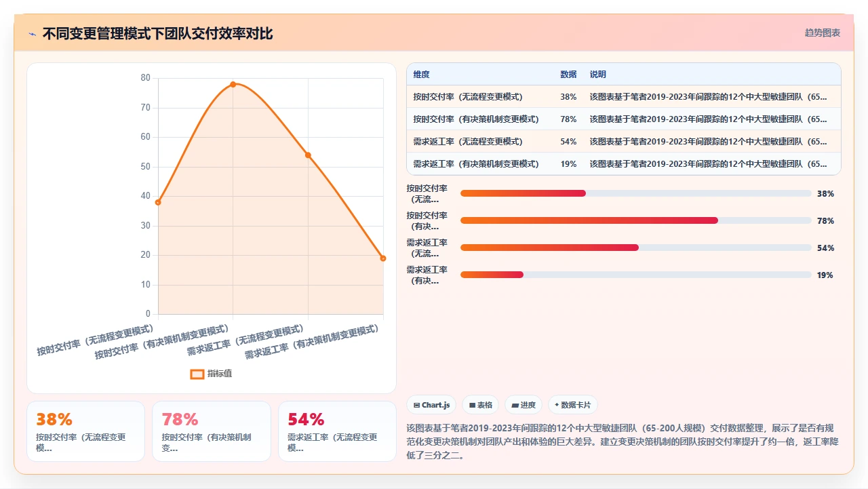The height and width of the screenshot is (489, 868).
Task: Click the chart data point at 19
Action: [x=383, y=258]
